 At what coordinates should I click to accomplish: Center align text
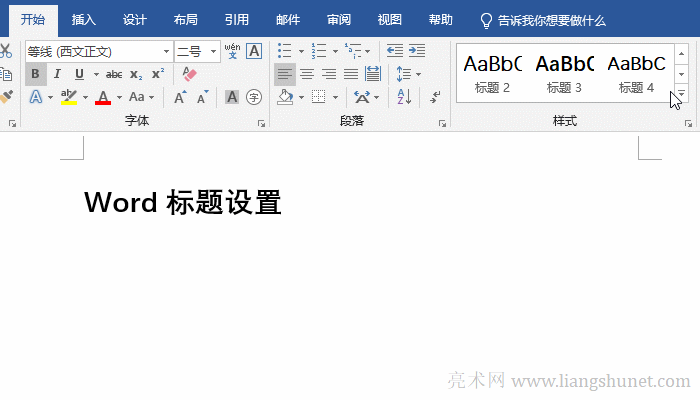[x=307, y=74]
